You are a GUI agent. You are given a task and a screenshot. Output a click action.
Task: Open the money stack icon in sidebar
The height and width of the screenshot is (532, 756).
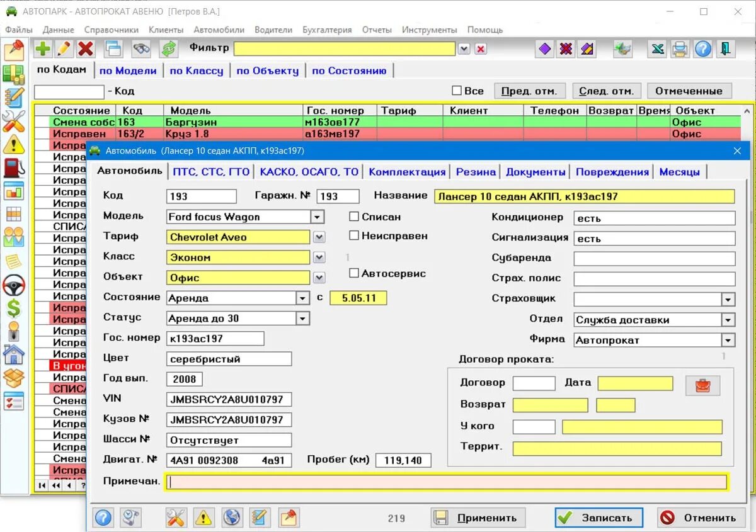(x=14, y=74)
